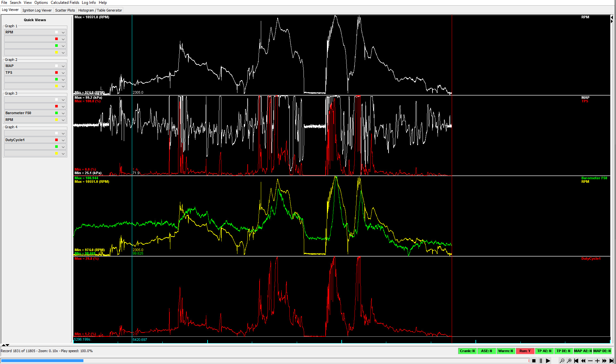The width and height of the screenshot is (616, 364).
Task: Open the Calculated Fields menu
Action: point(65,3)
